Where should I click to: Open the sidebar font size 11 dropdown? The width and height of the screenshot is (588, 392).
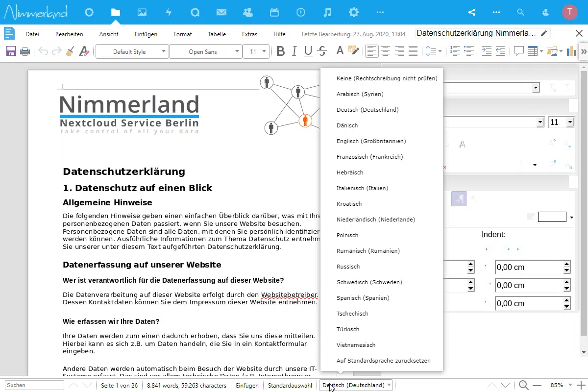(561, 122)
